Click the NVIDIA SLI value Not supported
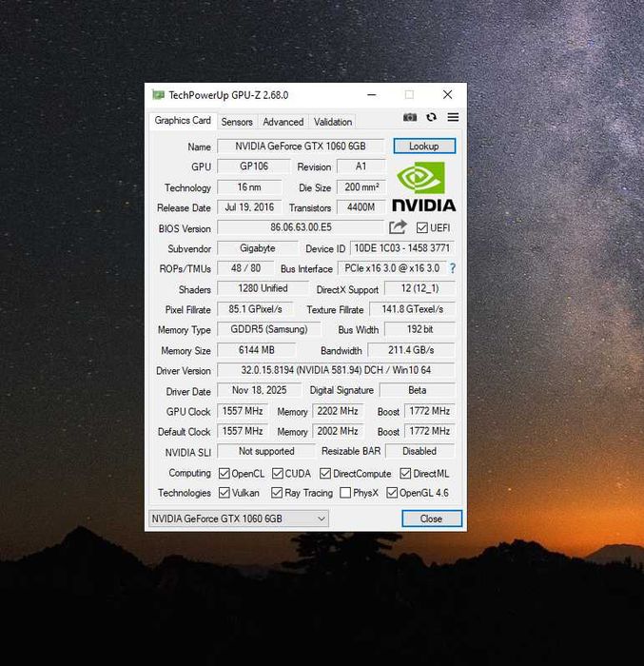This screenshot has width=644, height=666. point(266,451)
